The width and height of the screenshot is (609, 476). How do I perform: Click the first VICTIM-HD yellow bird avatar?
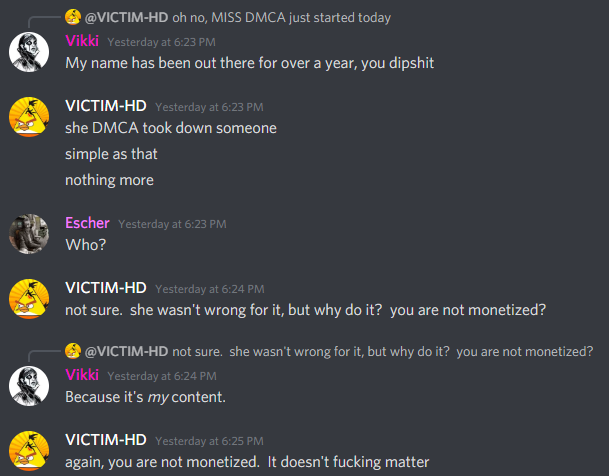(29, 117)
